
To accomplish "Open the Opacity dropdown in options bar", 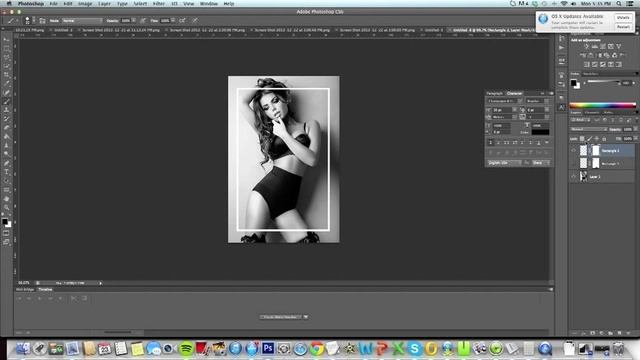I will [133, 20].
